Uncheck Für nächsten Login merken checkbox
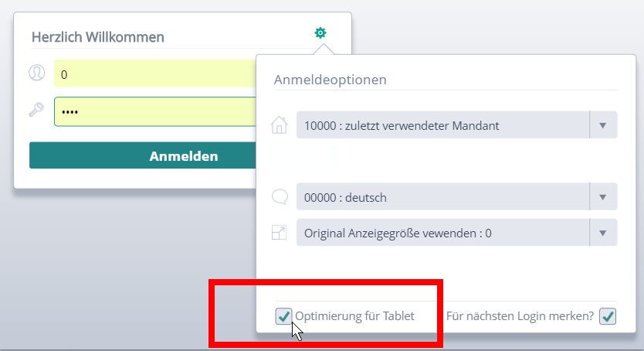Screen dimensions: 644x351 tap(608, 316)
